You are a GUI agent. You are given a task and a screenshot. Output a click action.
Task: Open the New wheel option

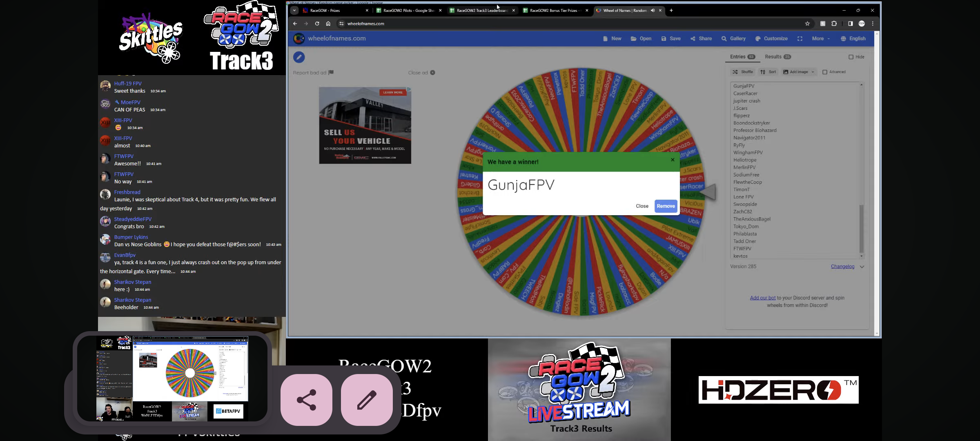click(x=612, y=39)
